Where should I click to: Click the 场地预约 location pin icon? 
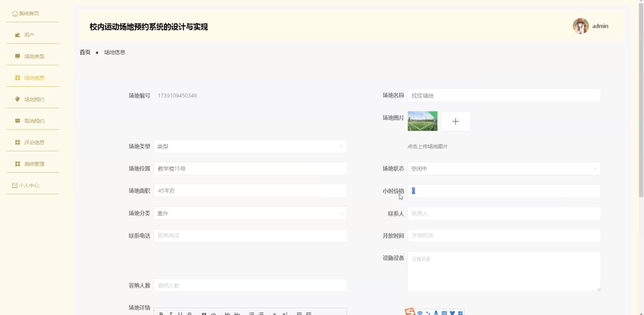tap(17, 99)
